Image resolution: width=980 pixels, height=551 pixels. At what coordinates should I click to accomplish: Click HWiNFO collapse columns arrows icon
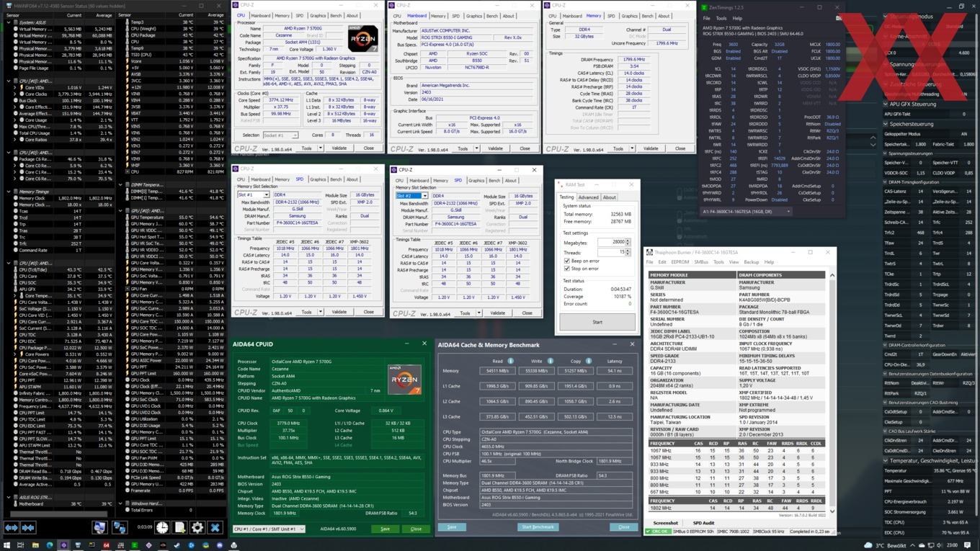28,528
